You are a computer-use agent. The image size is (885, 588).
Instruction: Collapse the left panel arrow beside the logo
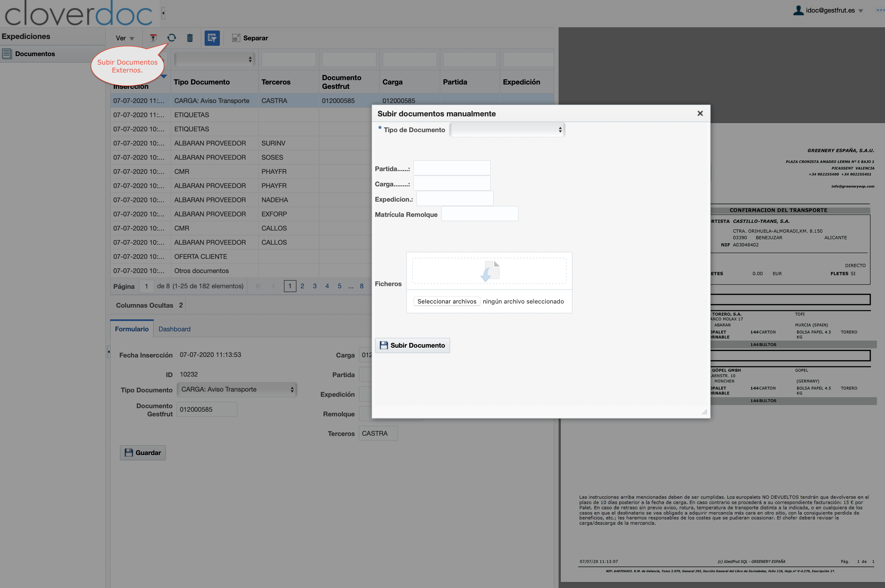click(163, 13)
